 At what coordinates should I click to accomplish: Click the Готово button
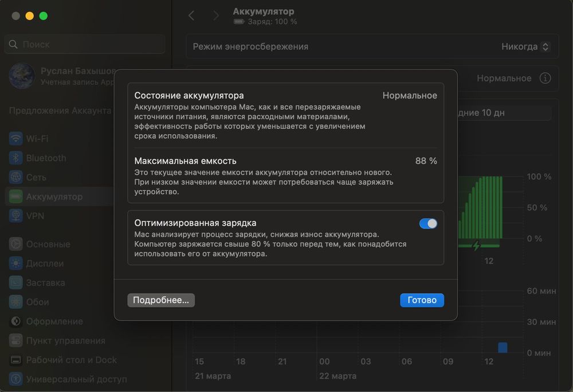click(422, 300)
